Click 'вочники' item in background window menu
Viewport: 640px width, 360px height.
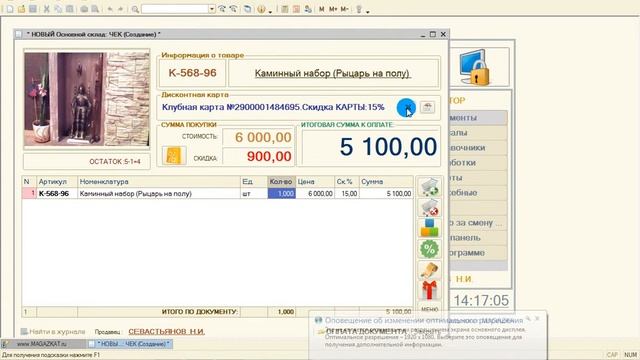[x=478, y=147]
